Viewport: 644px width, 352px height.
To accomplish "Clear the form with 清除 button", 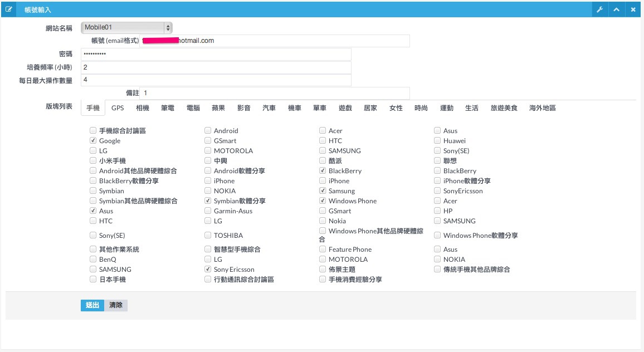I will 116,305.
